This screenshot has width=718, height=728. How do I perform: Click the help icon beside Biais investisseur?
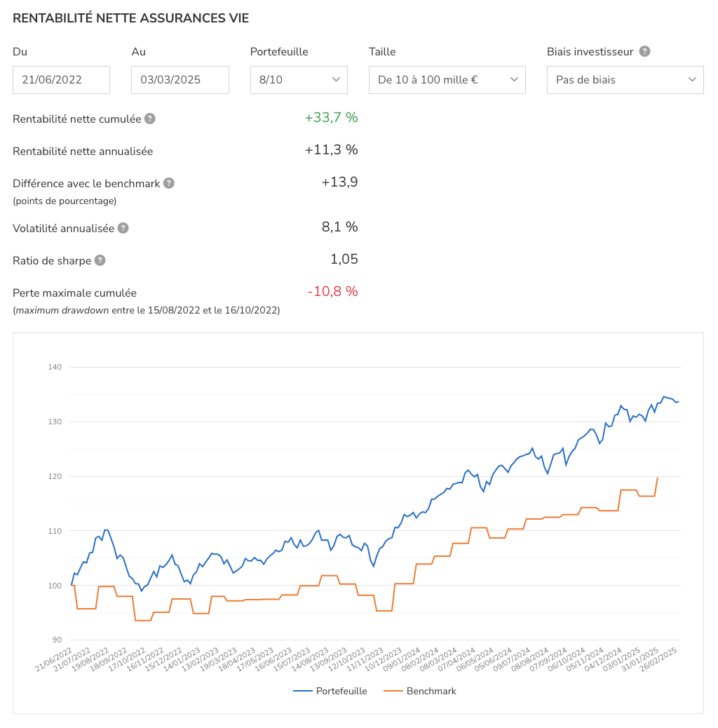[644, 52]
